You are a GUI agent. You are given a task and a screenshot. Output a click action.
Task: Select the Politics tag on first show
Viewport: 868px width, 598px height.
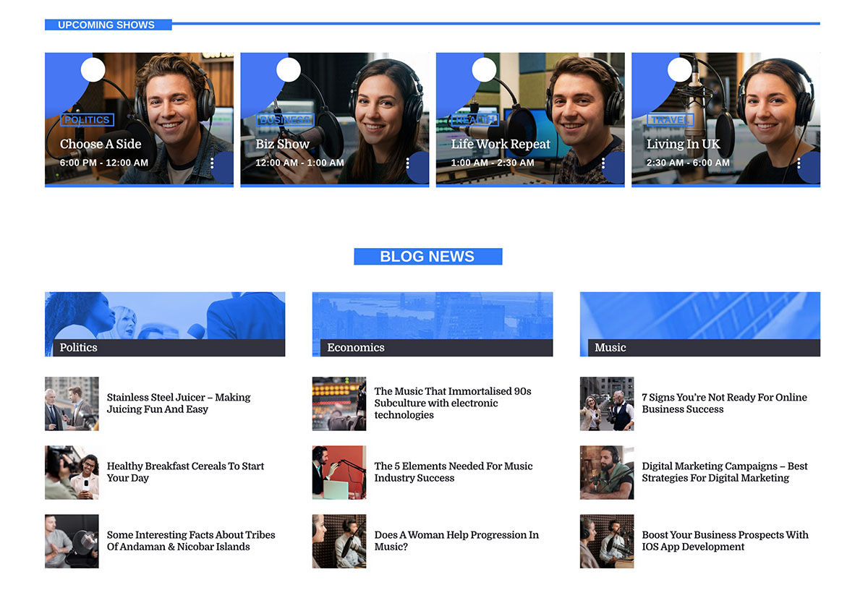88,120
